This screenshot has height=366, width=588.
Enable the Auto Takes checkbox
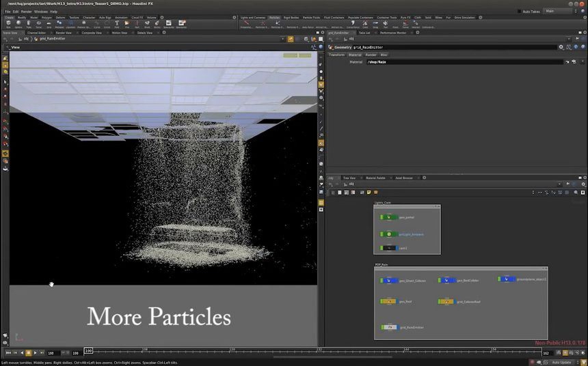518,11
